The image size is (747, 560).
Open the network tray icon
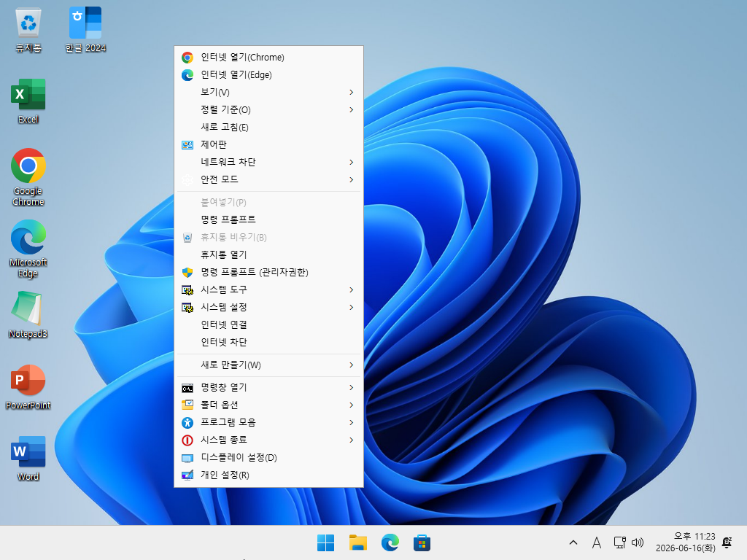point(619,542)
